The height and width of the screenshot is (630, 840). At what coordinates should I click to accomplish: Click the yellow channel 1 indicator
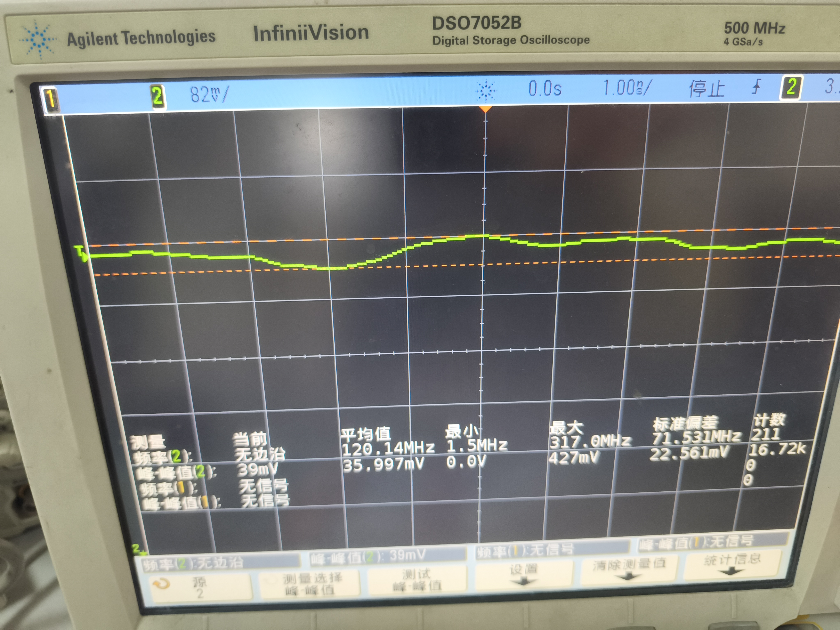(50, 99)
